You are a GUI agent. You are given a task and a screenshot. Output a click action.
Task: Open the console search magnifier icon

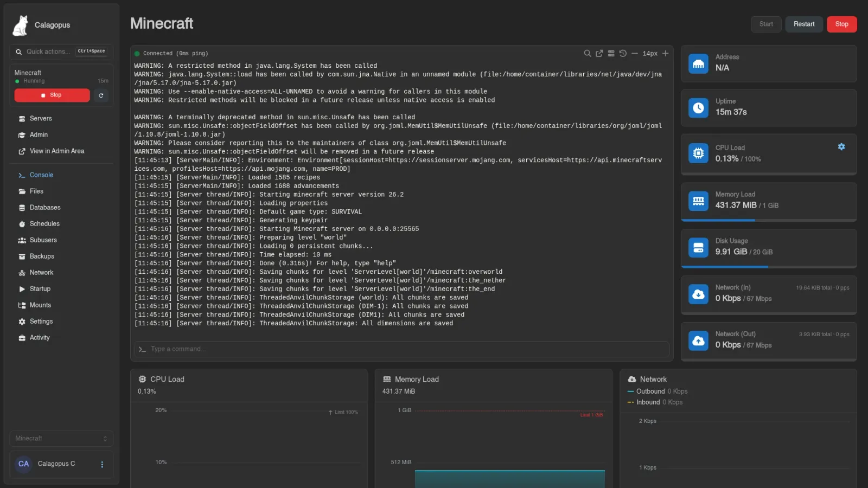point(588,53)
